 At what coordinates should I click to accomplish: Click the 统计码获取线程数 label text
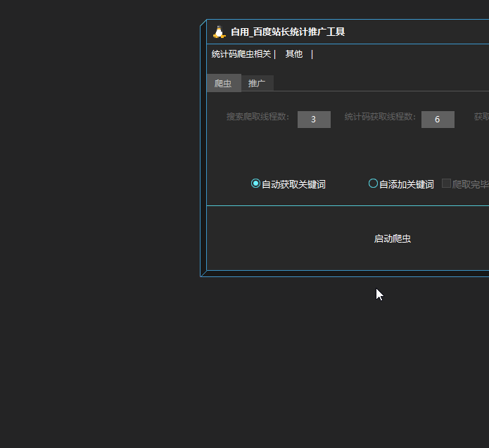380,117
